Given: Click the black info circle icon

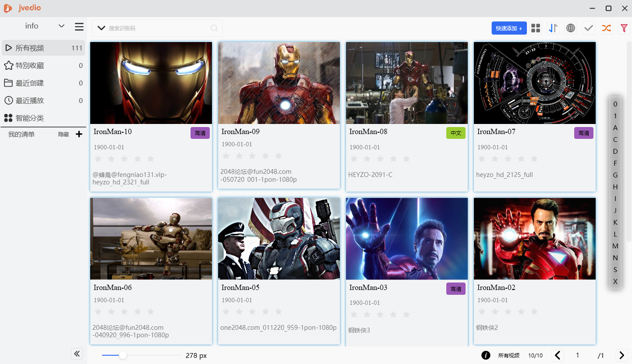Looking at the screenshot, I should coord(486,355).
